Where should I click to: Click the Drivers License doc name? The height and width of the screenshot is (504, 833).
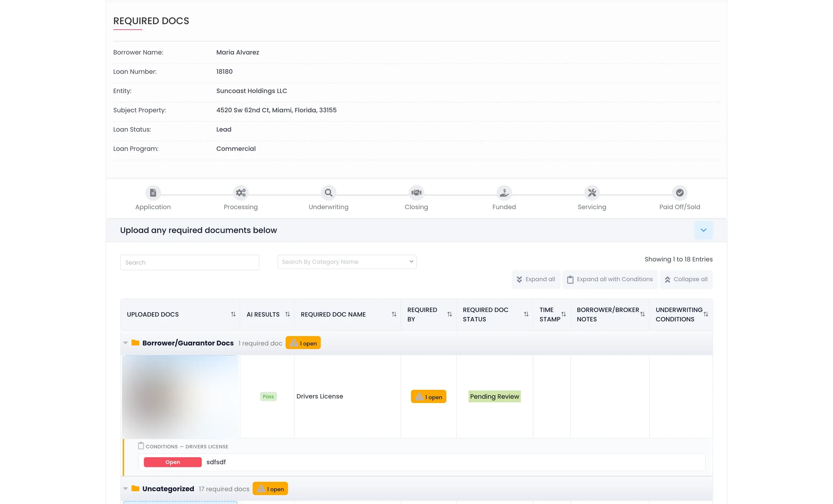pos(320,396)
